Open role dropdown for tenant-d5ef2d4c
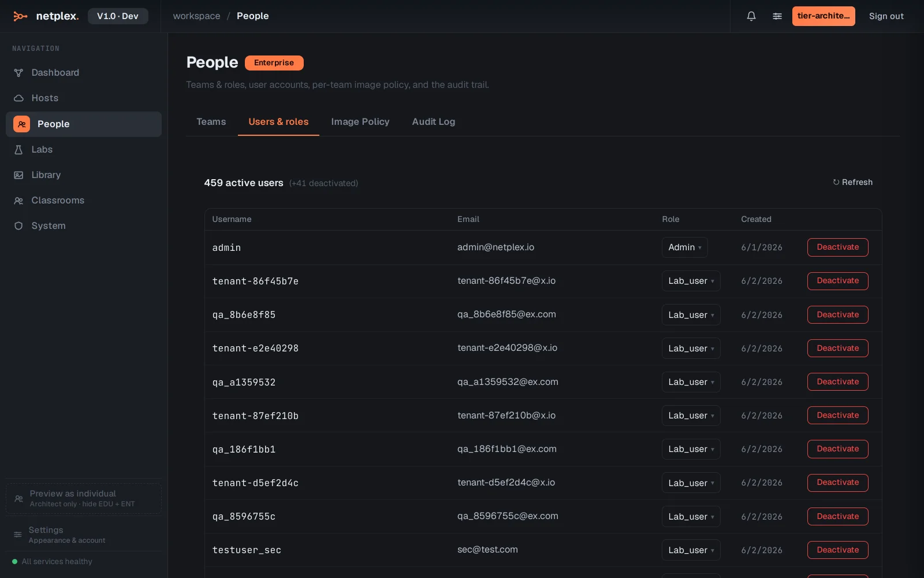The image size is (924, 578). (x=691, y=483)
